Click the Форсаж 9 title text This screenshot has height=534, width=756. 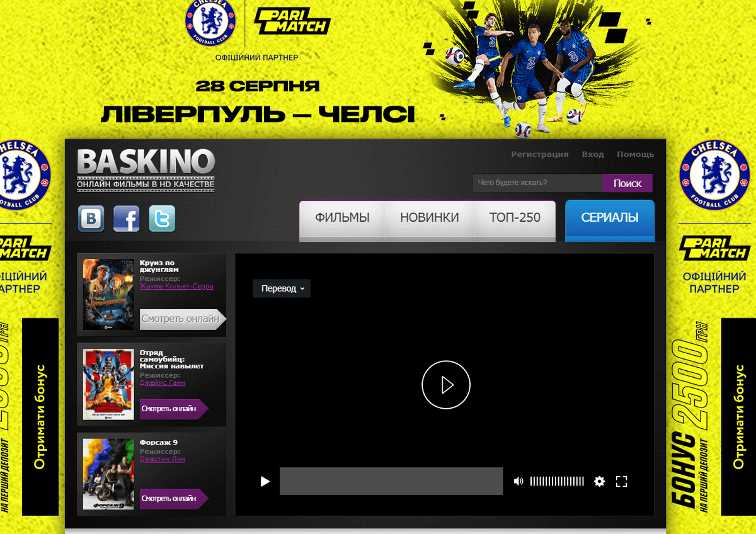pos(159,442)
